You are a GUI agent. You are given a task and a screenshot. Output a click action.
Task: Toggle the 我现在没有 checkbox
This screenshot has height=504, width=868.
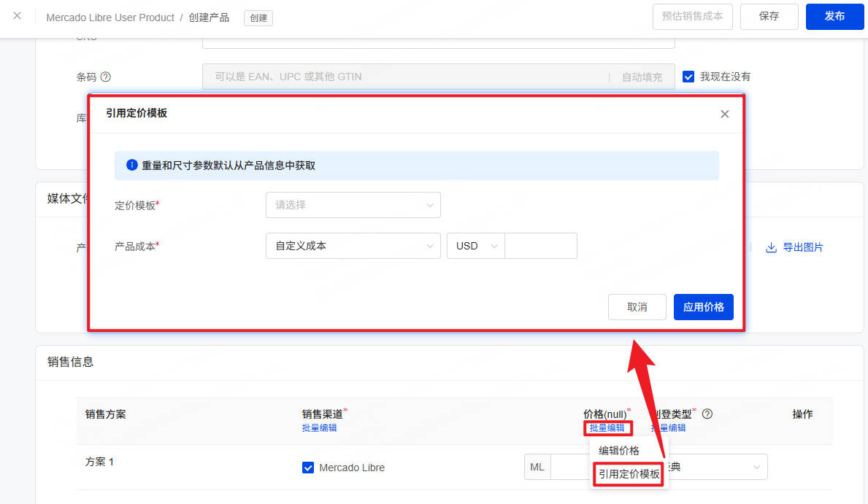tap(688, 77)
